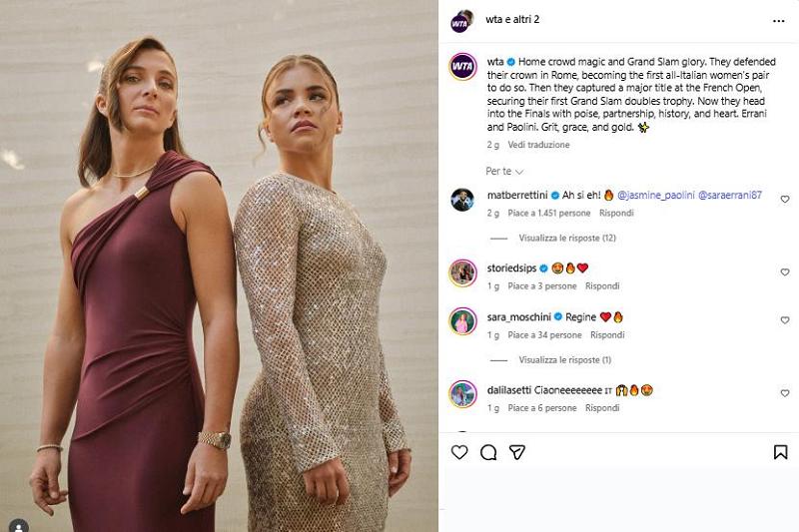Expand 12 replies under matberrettini's comment
Image resolution: width=799 pixels, height=532 pixels.
coord(566,239)
